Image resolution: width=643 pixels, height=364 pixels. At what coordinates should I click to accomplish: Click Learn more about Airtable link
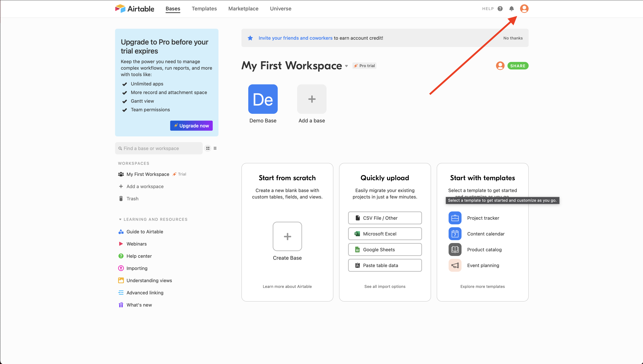[x=287, y=286]
